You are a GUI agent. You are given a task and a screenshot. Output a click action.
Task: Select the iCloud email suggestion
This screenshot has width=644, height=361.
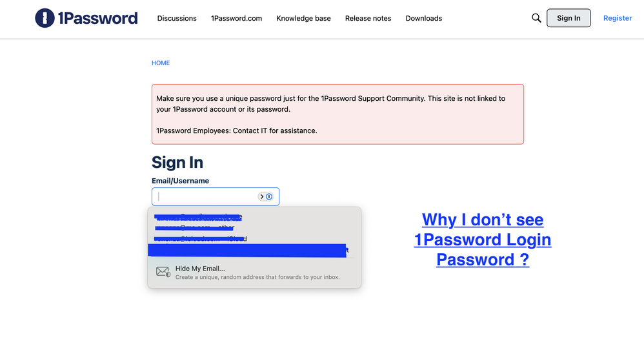coord(201,239)
